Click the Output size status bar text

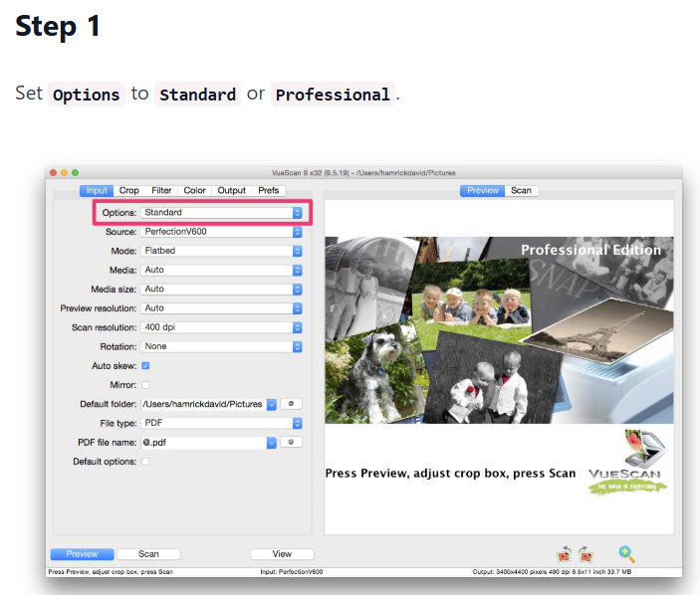click(552, 572)
